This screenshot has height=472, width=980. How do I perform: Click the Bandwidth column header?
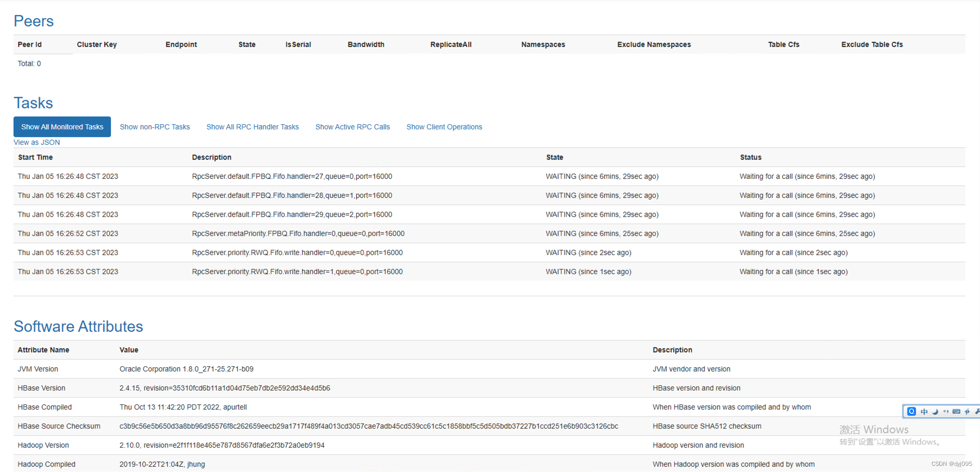366,44
